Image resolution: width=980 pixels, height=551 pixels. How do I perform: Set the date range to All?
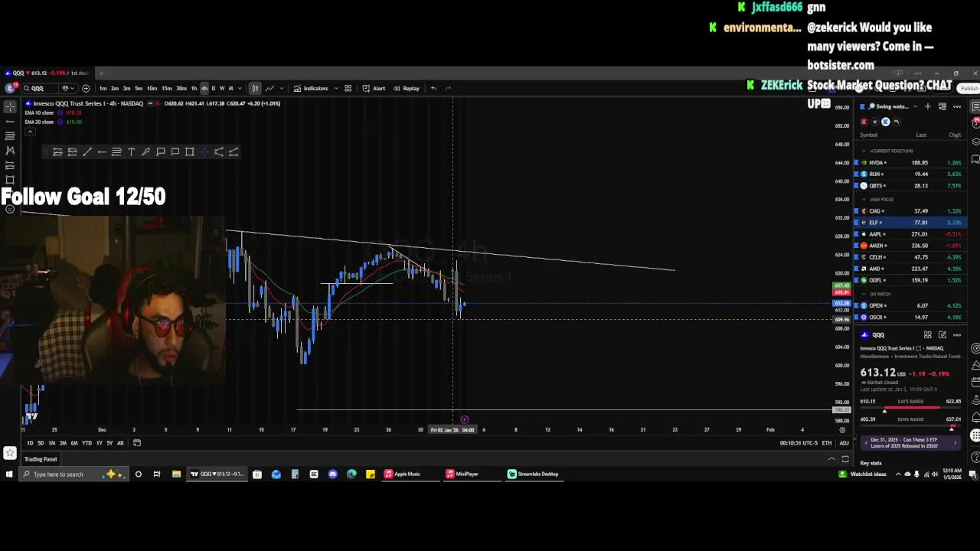[120, 443]
